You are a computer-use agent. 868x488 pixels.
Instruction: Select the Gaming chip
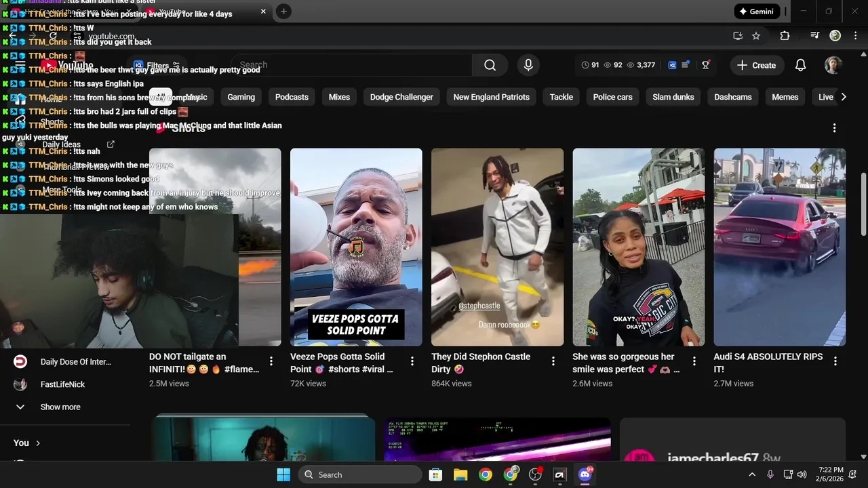241,97
